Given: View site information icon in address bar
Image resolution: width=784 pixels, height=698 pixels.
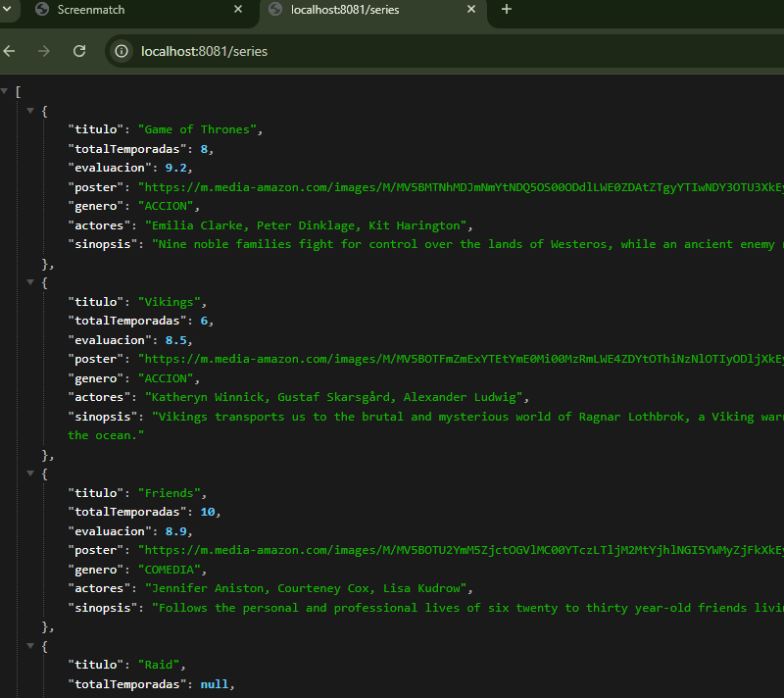Looking at the screenshot, I should 122,51.
